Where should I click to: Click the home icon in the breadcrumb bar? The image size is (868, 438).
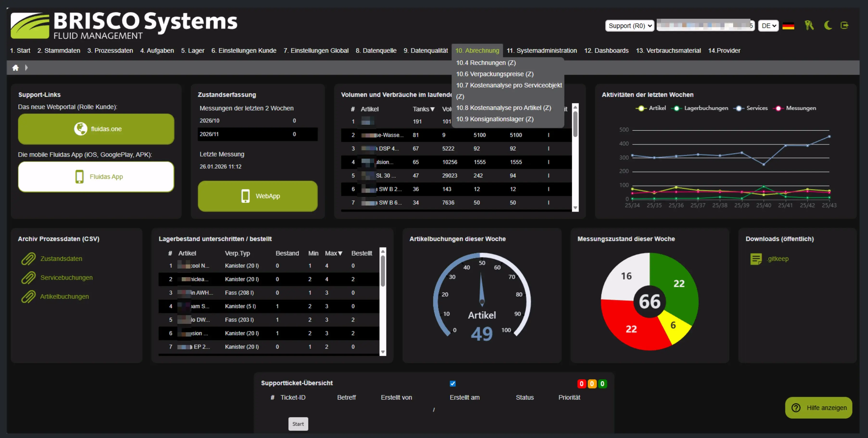(15, 67)
